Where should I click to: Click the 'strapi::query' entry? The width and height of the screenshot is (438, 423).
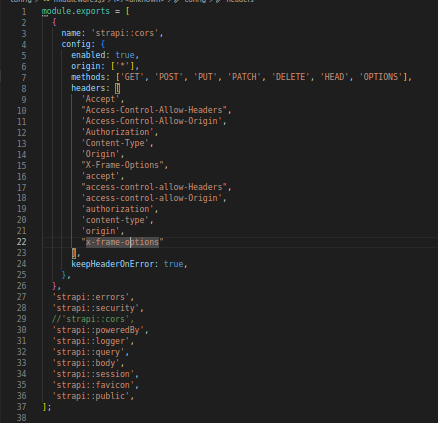click(x=88, y=352)
